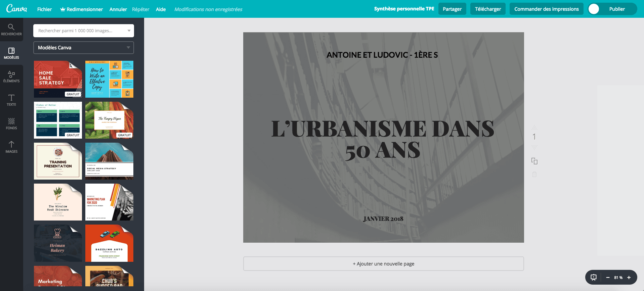644x291 pixels.
Task: Open the Images upload panel
Action: click(x=11, y=147)
